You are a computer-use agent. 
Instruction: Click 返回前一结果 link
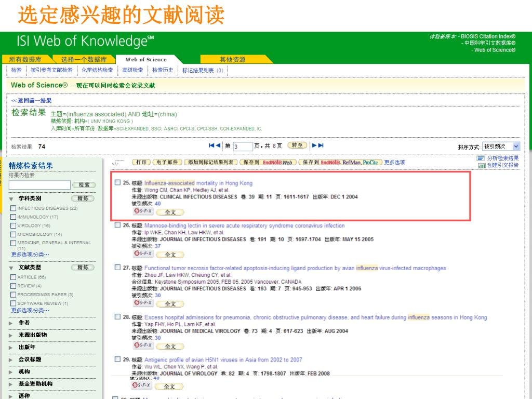pyautogui.click(x=31, y=100)
